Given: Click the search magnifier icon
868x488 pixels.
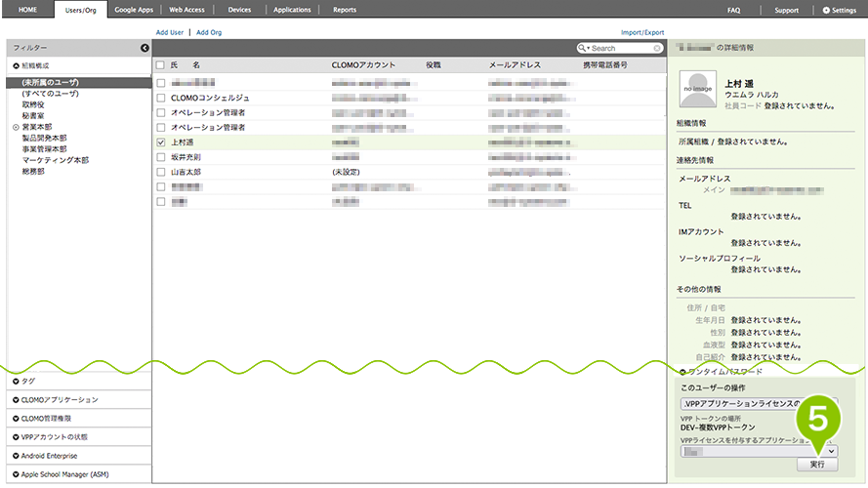Looking at the screenshot, I should pyautogui.click(x=583, y=48).
